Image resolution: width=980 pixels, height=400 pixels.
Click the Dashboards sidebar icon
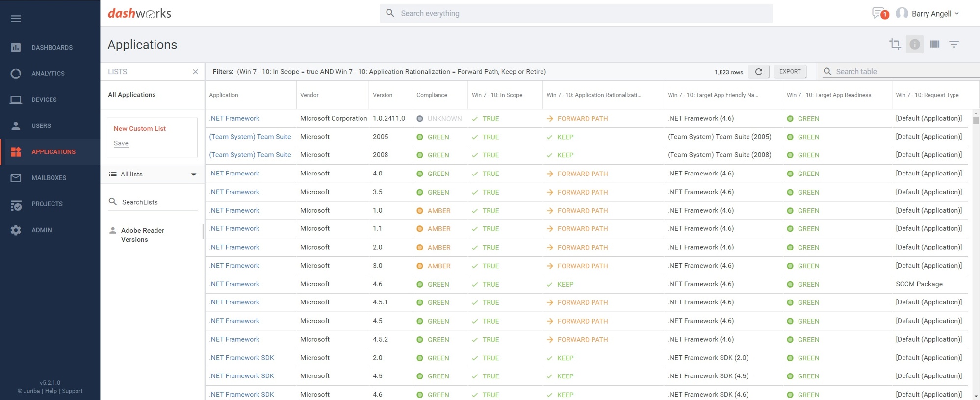click(x=16, y=48)
